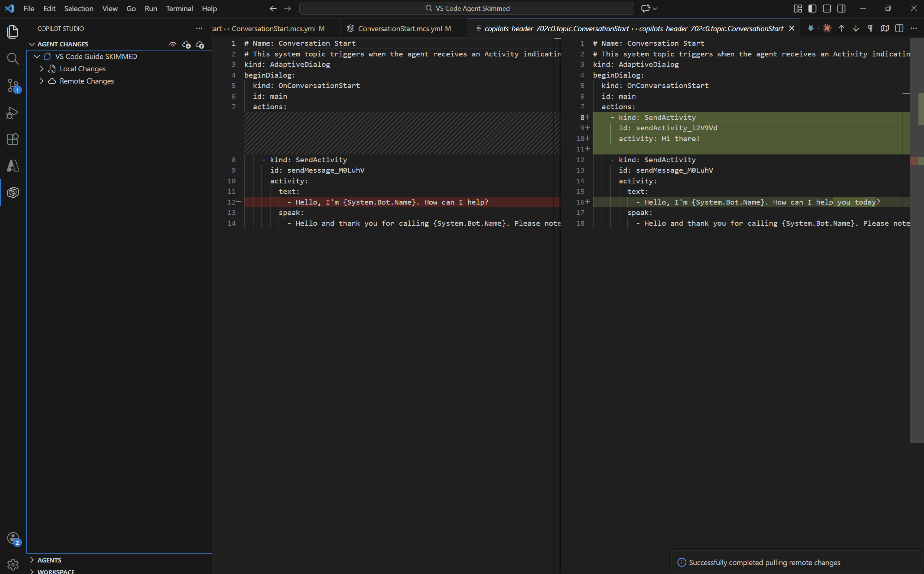The image size is (924, 574).
Task: Jump to next change with down arrow
Action: pos(855,28)
